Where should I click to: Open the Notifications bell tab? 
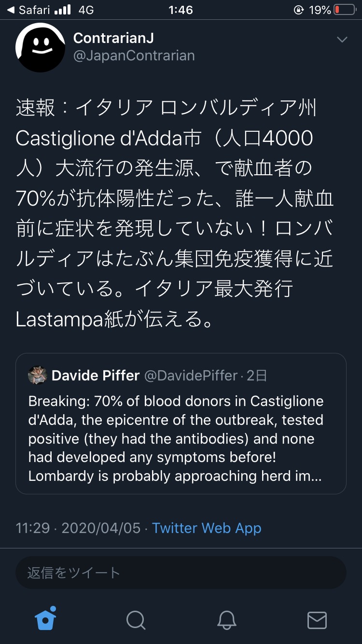[x=226, y=619]
